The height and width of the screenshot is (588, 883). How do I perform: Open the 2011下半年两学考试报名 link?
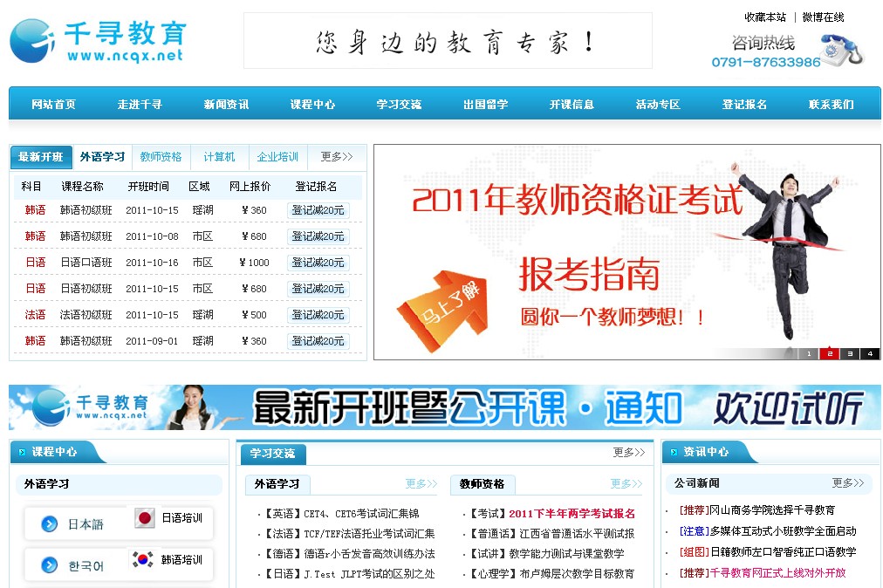tap(572, 514)
